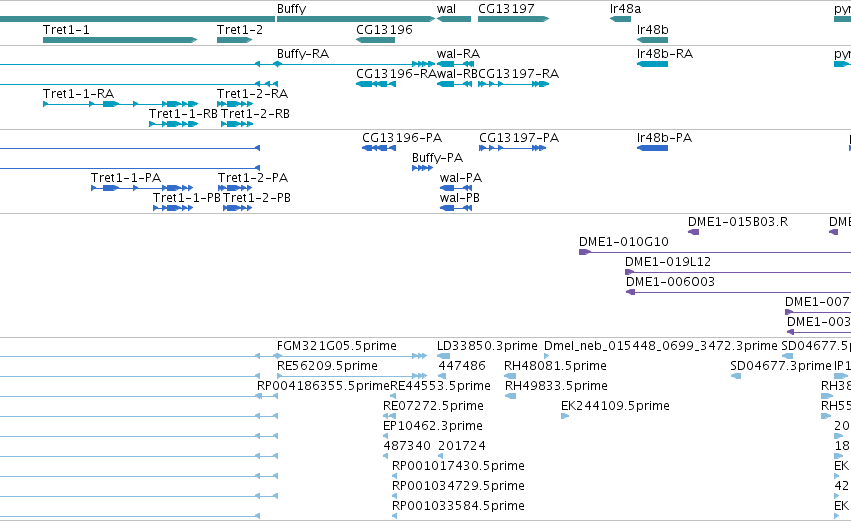851x521 pixels.
Task: Click the DME1-015B03.R clone marker
Action: coord(694,232)
